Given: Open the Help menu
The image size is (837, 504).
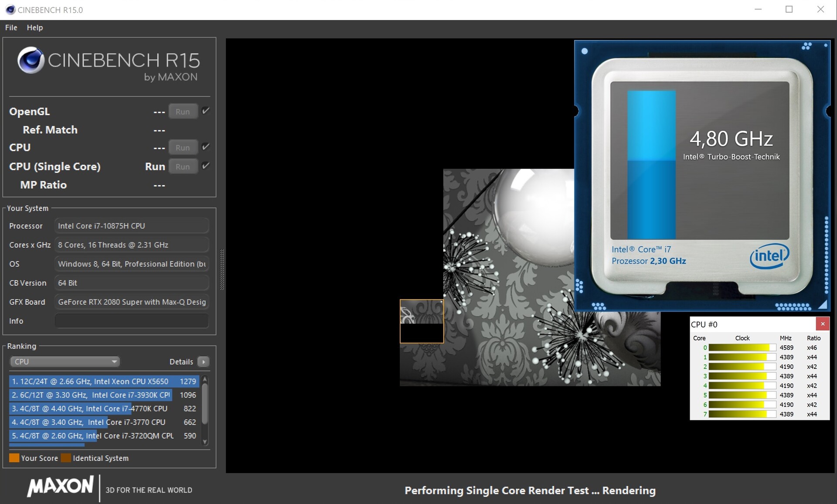Looking at the screenshot, I should pos(34,27).
